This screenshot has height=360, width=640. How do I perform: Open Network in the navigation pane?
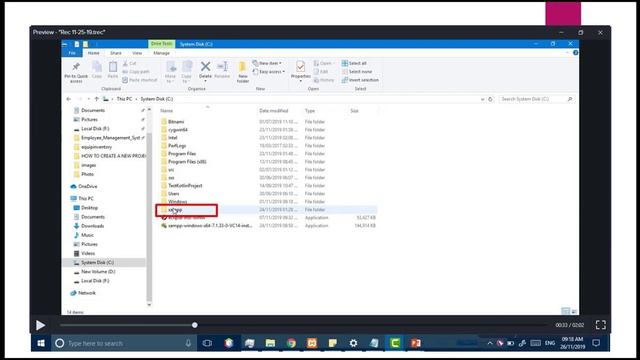click(x=87, y=293)
